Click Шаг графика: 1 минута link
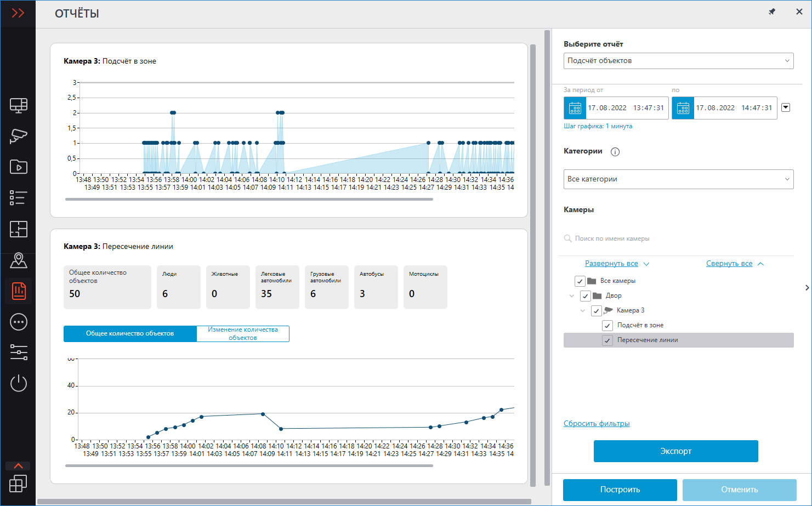This screenshot has height=506, width=812. [x=598, y=126]
